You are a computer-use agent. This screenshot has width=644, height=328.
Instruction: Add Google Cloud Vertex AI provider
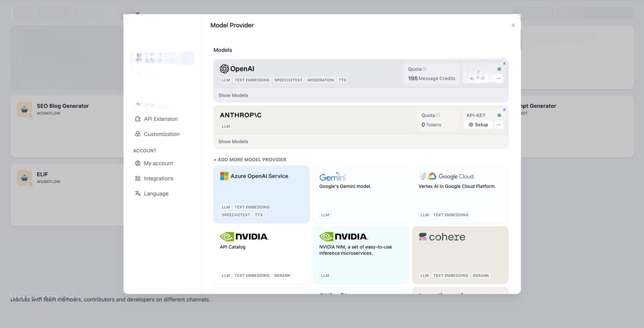[460, 195]
